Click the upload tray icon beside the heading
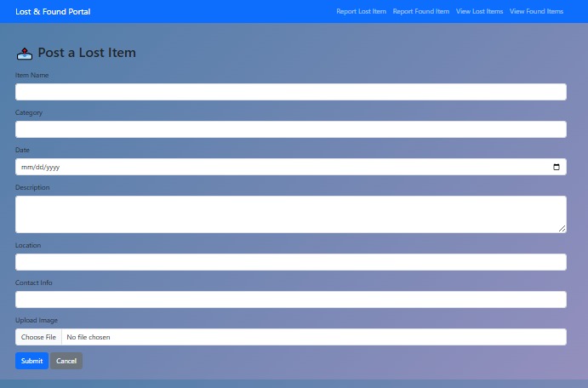Screen dimensions: 588x388 click(25, 54)
